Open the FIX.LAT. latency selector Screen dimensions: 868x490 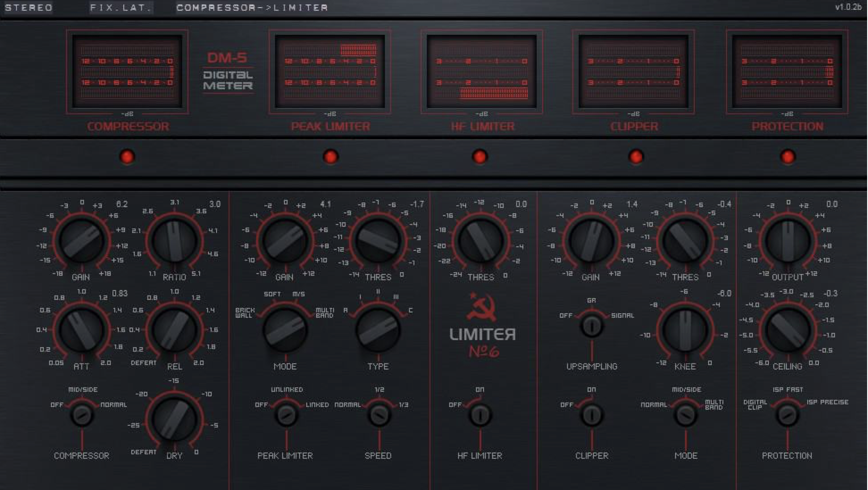click(x=121, y=8)
